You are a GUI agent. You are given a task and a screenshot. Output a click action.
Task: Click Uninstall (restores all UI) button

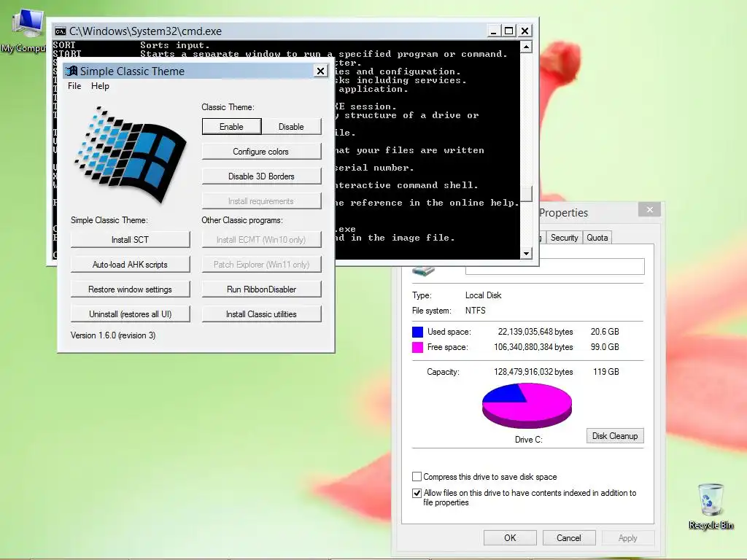tap(130, 314)
